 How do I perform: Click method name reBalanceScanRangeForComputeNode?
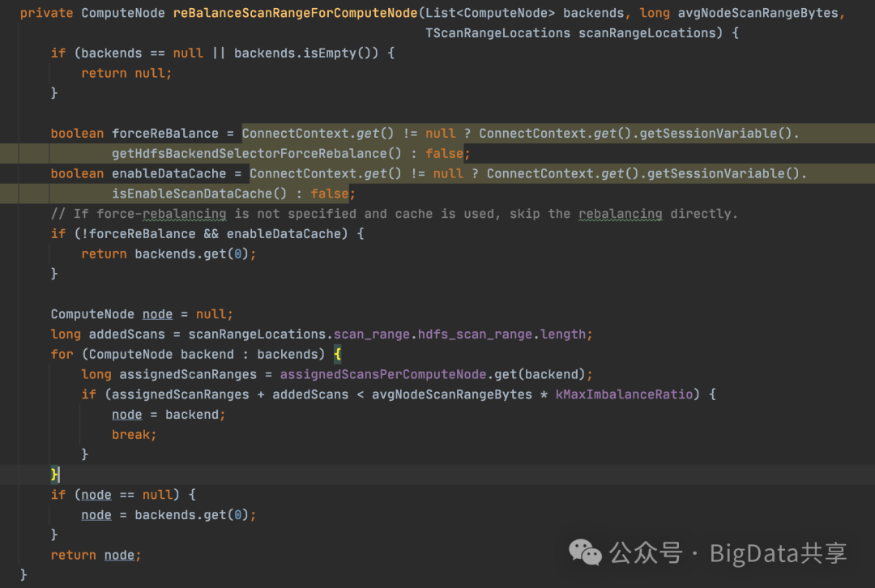click(295, 13)
